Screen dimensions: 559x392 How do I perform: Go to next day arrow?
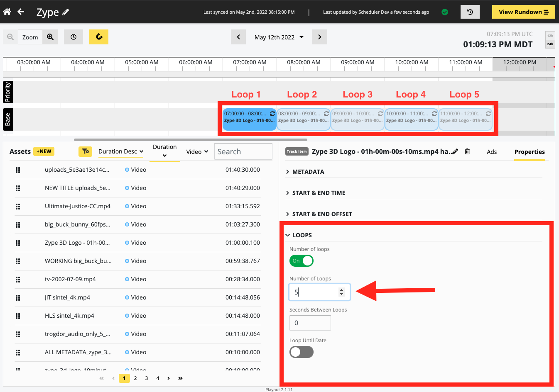[x=320, y=37]
